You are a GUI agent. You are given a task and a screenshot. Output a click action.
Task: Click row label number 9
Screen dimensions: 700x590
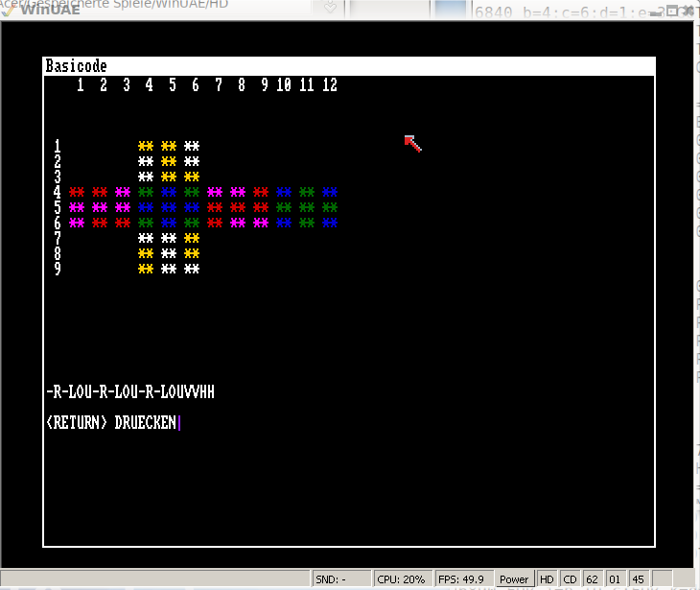tap(58, 270)
